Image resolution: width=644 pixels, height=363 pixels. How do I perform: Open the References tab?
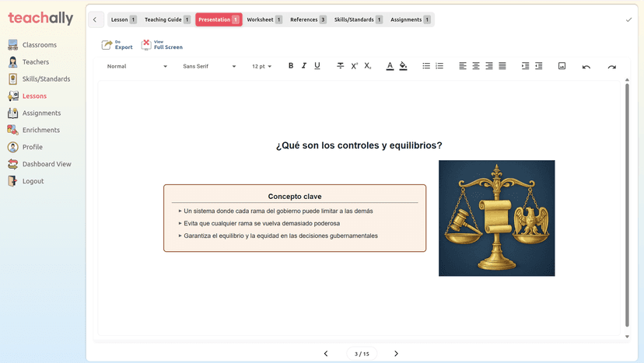pyautogui.click(x=308, y=19)
